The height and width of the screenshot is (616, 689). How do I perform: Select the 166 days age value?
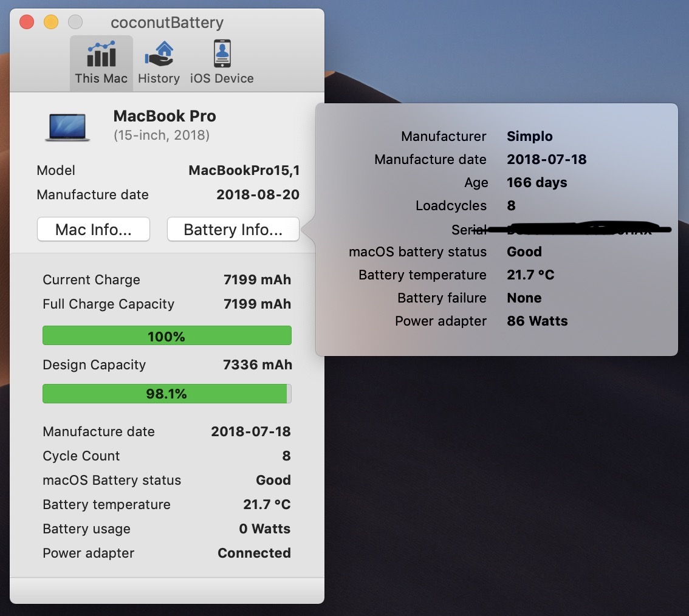point(537,182)
